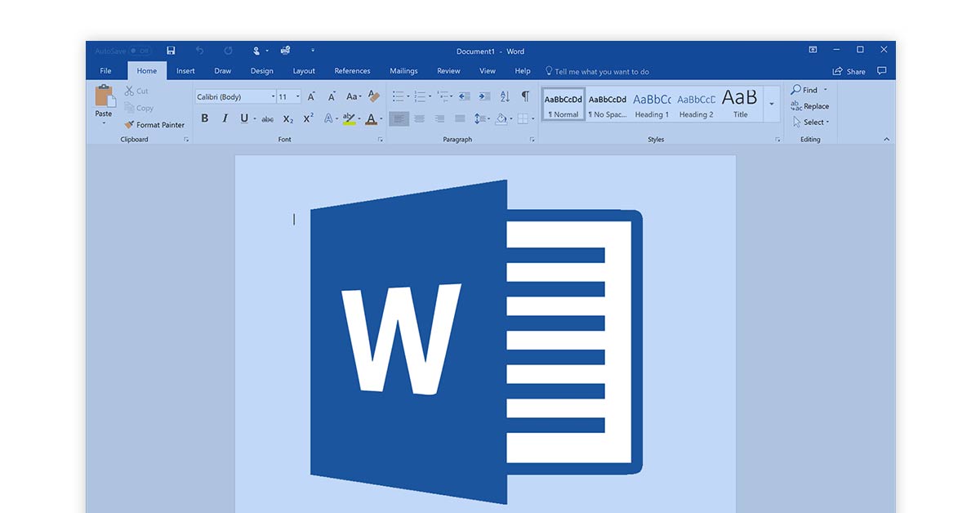Viewport: 980px width, 513px height.
Task: Click the Tell me what you want to do box
Action: 597,71
